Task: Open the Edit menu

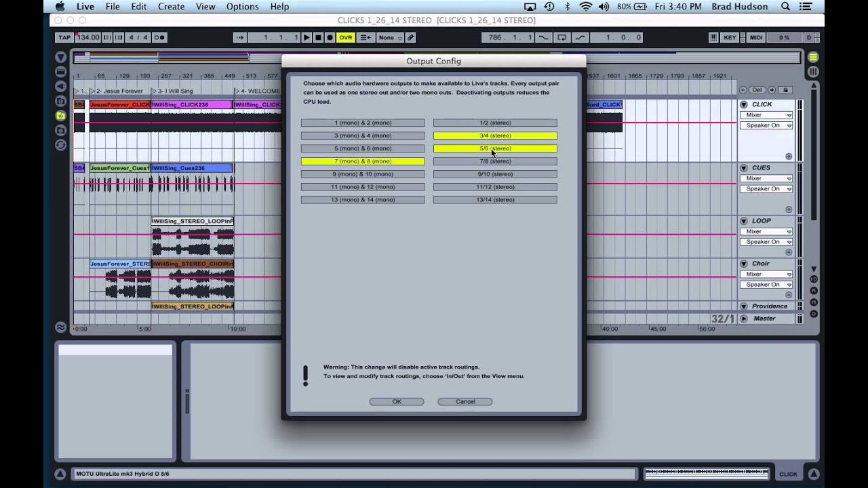Action: pos(139,7)
